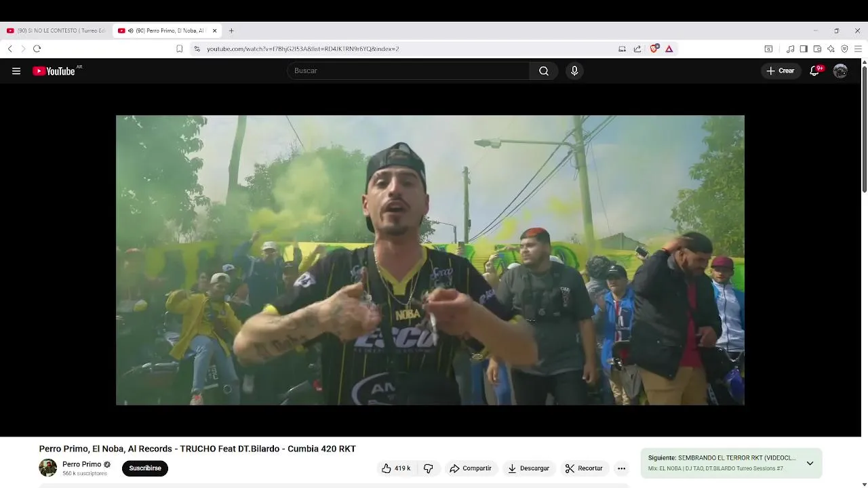Open Brave Shields lion icon
Screen dimensions: 868x488
(654, 49)
